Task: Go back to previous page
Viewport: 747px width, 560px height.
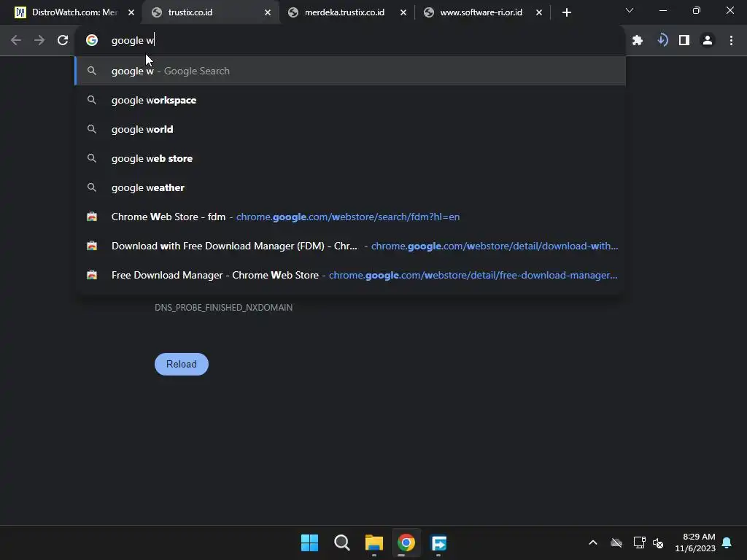Action: coord(16,41)
